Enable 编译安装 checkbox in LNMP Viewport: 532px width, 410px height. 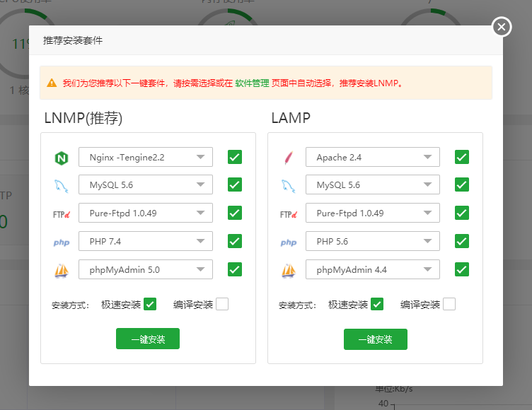tap(222, 304)
